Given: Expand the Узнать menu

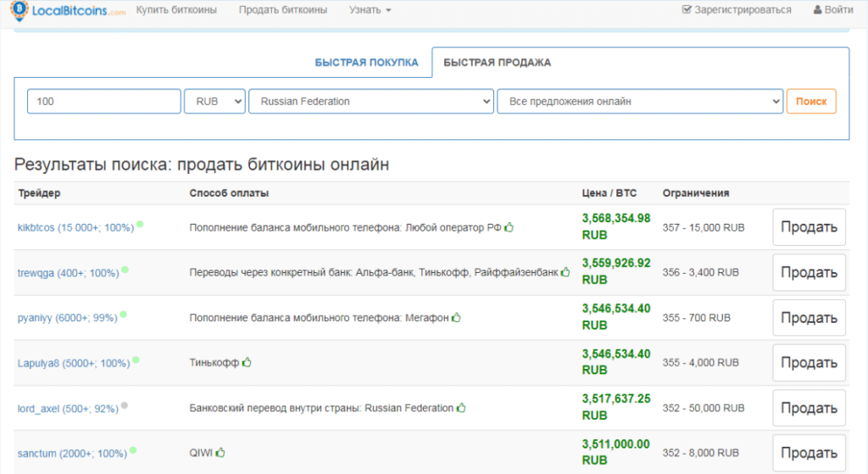Looking at the screenshot, I should click(x=370, y=10).
